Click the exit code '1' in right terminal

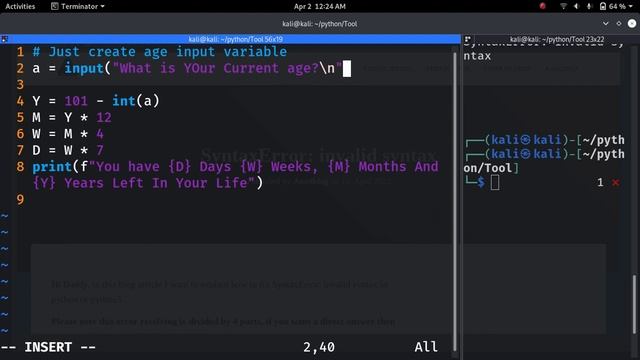[x=600, y=182]
